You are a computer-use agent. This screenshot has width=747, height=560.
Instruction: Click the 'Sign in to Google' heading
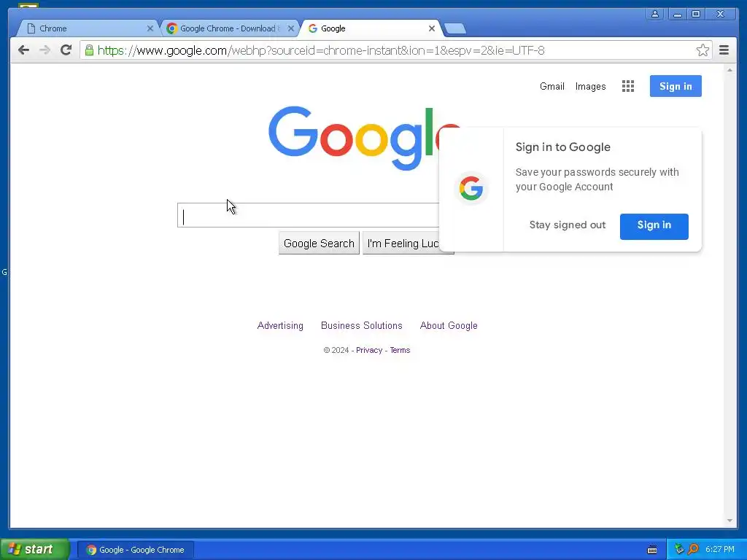click(562, 147)
